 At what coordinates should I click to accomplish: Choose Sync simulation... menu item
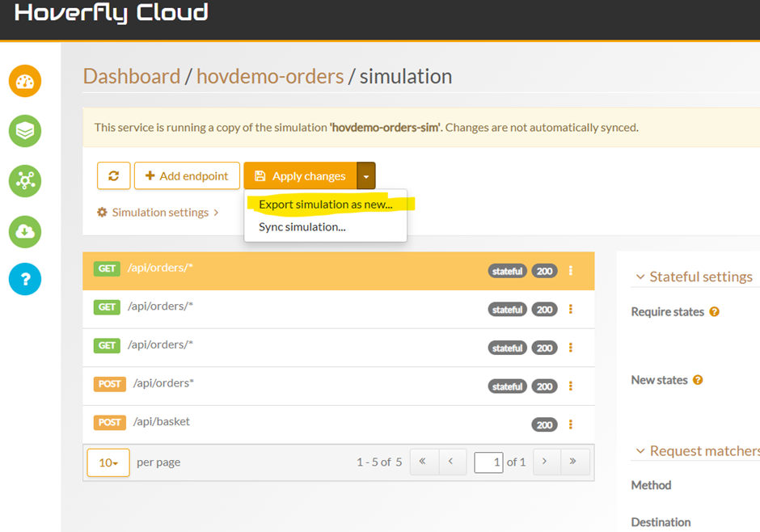302,227
